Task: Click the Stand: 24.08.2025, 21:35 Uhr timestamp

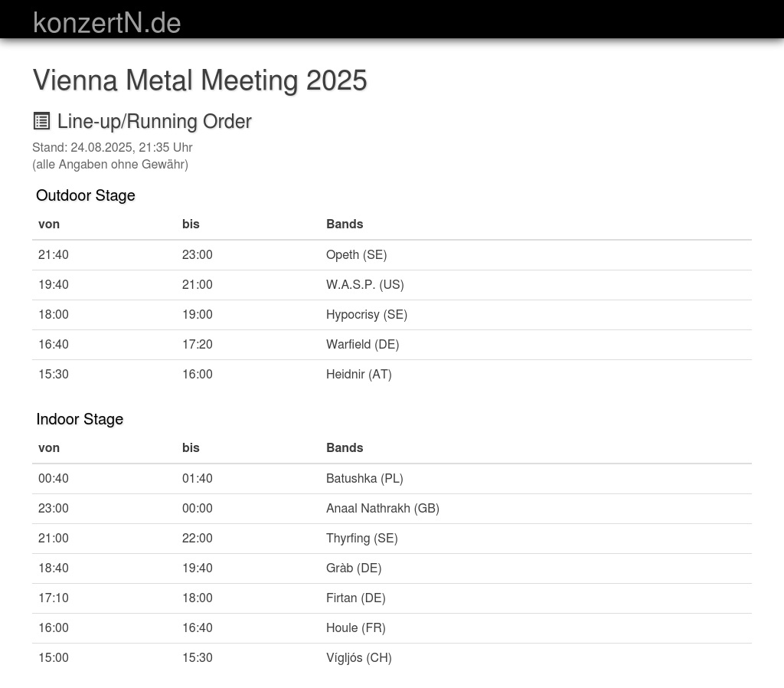Action: 112,147
